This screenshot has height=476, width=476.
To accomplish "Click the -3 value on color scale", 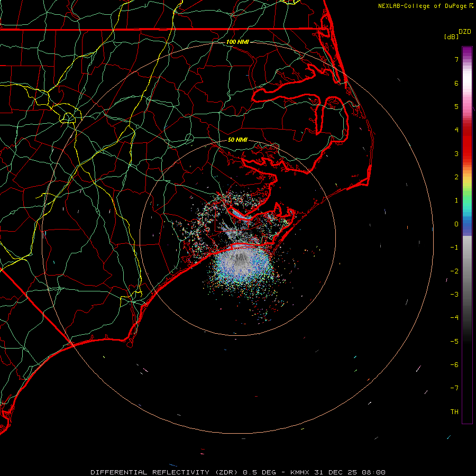I will tap(454, 295).
